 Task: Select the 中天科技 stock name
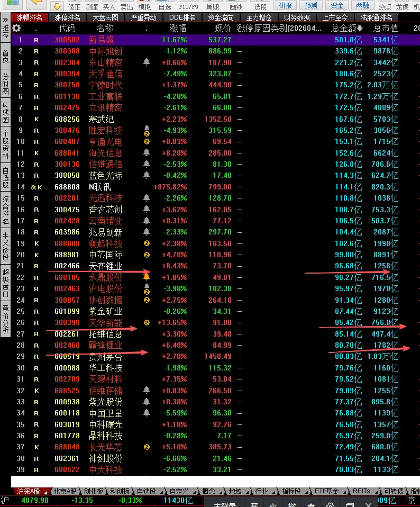(x=106, y=469)
